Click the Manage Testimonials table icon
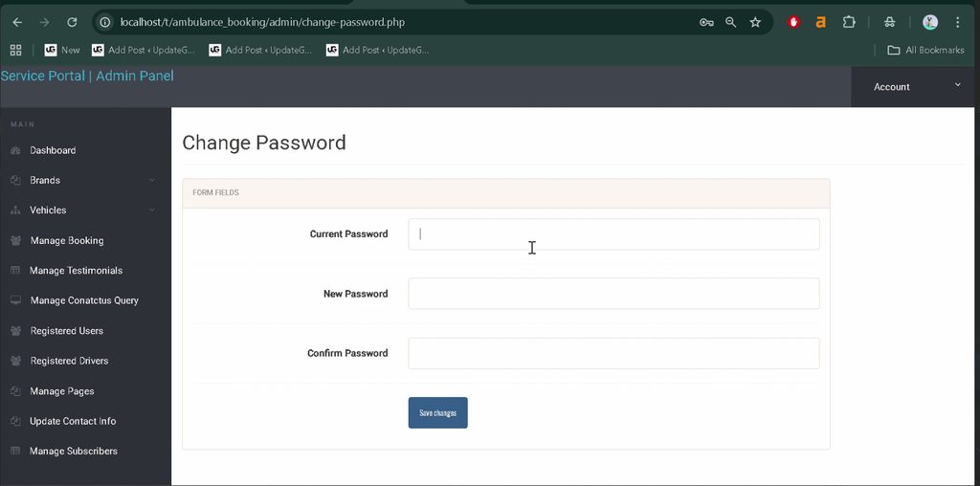The height and width of the screenshot is (486, 980). tap(15, 271)
